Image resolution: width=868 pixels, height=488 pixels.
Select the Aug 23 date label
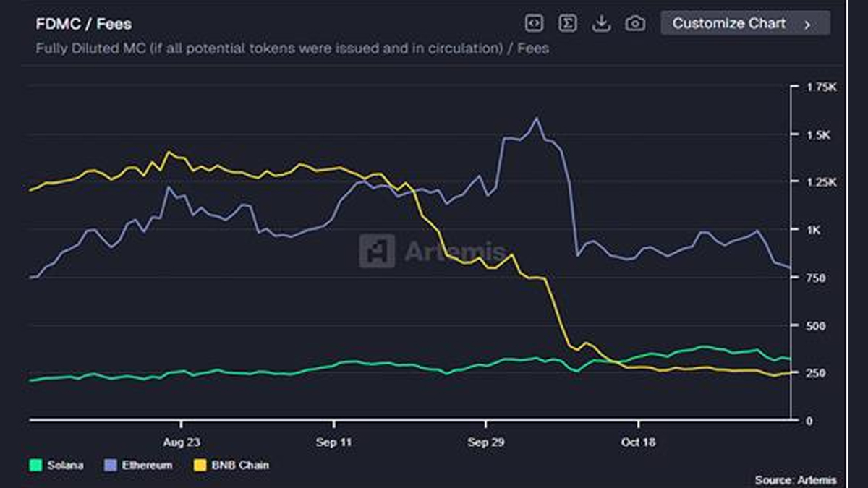coord(182,442)
